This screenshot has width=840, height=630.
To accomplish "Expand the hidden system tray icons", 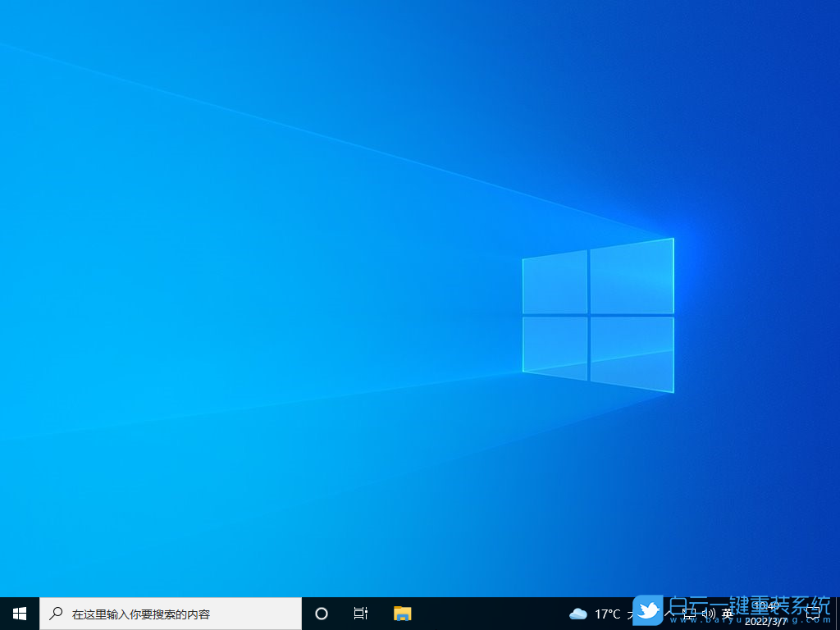I will [x=669, y=613].
